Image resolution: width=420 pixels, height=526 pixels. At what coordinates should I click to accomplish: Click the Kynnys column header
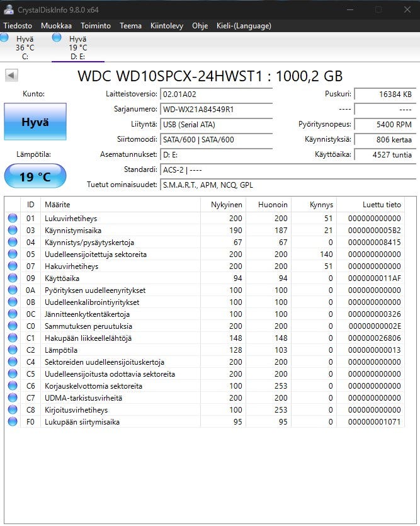pos(314,205)
